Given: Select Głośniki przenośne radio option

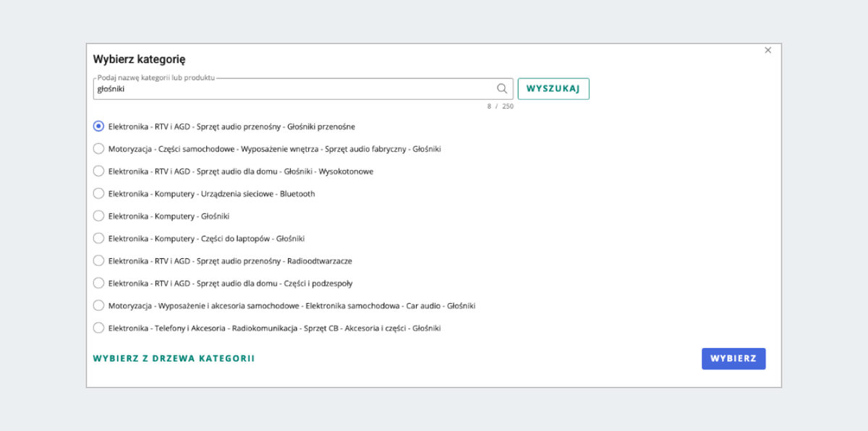Looking at the screenshot, I should (99, 127).
